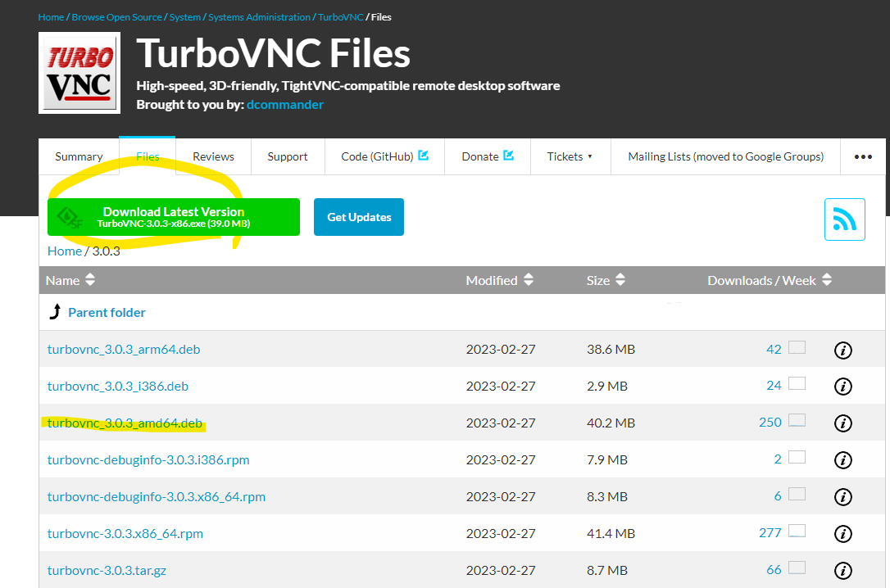The height and width of the screenshot is (588, 890).
Task: Sort file list by Size column arrows
Action: pyautogui.click(x=620, y=279)
